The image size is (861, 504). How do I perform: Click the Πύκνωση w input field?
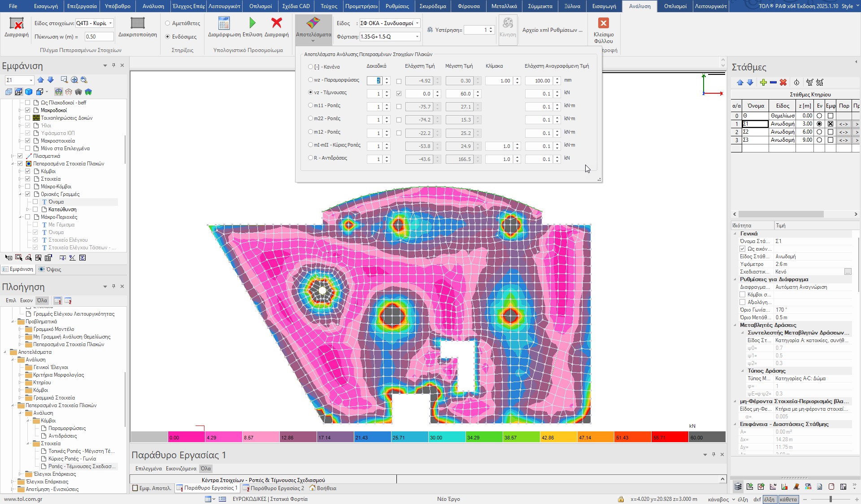[99, 37]
